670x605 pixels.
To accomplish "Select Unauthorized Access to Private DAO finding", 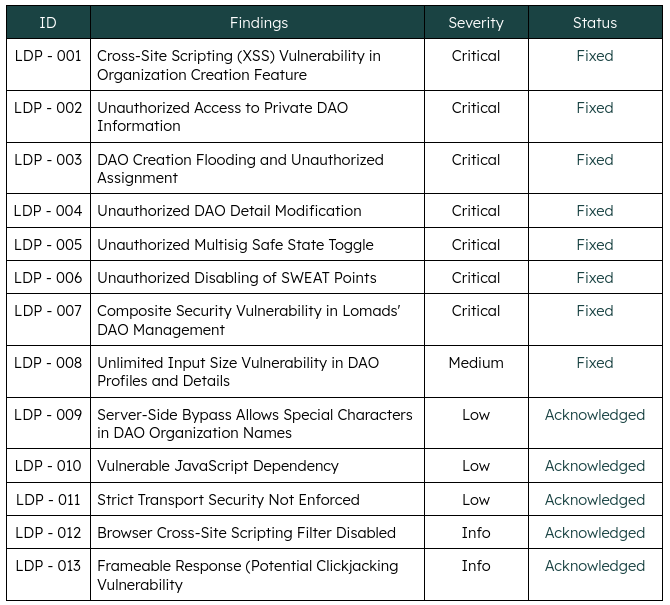I will (222, 117).
